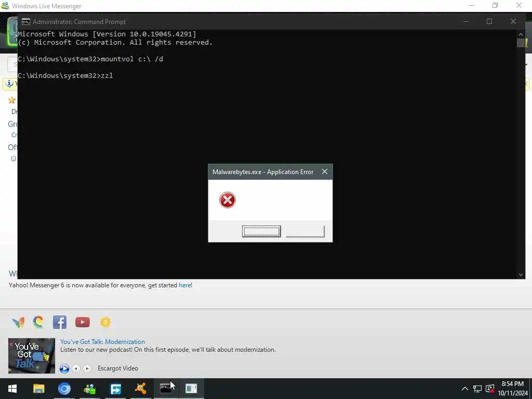Open the Avast antivirus taskbar icon
This screenshot has height=399, width=532.
click(x=140, y=389)
